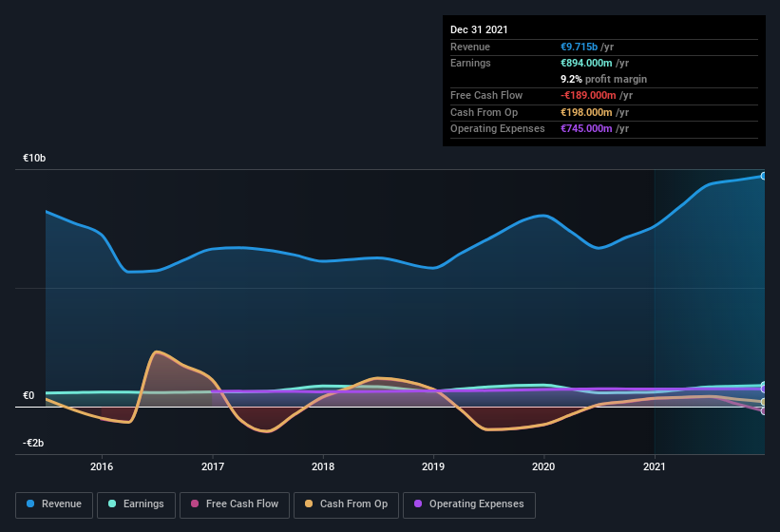This screenshot has height=532, width=780.
Task: Click the pink Free Cash Flow endpoint marker
Action: [764, 411]
